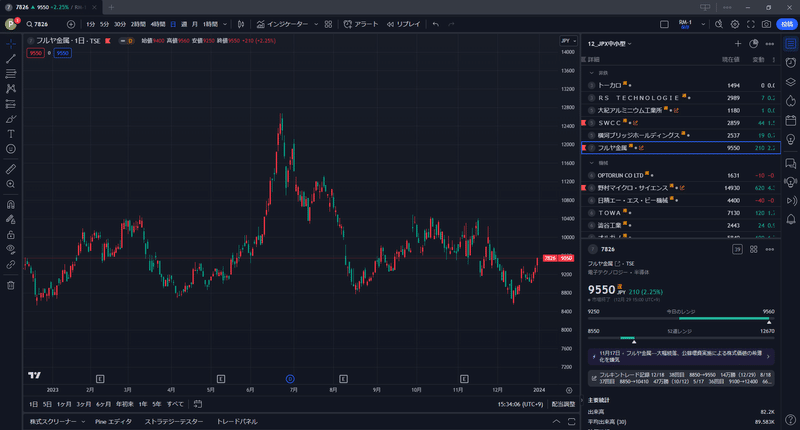
Task: Add symbol to watchlist with plus
Action: [738, 44]
